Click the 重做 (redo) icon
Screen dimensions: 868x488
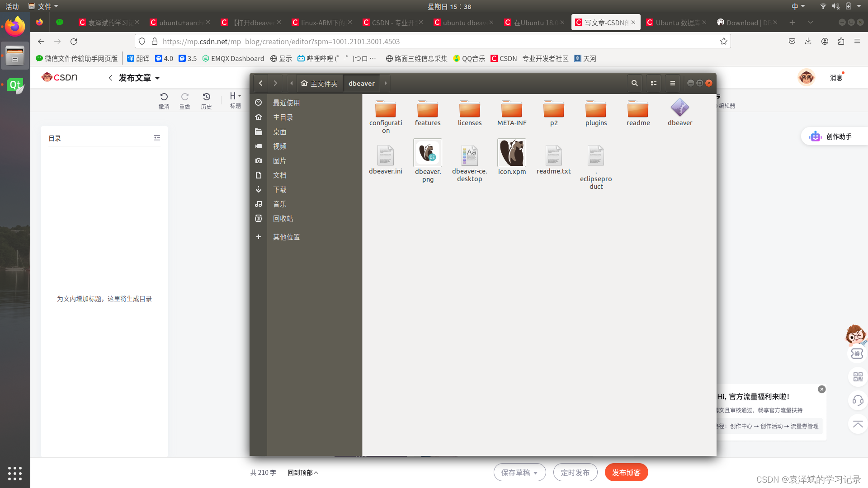(185, 96)
